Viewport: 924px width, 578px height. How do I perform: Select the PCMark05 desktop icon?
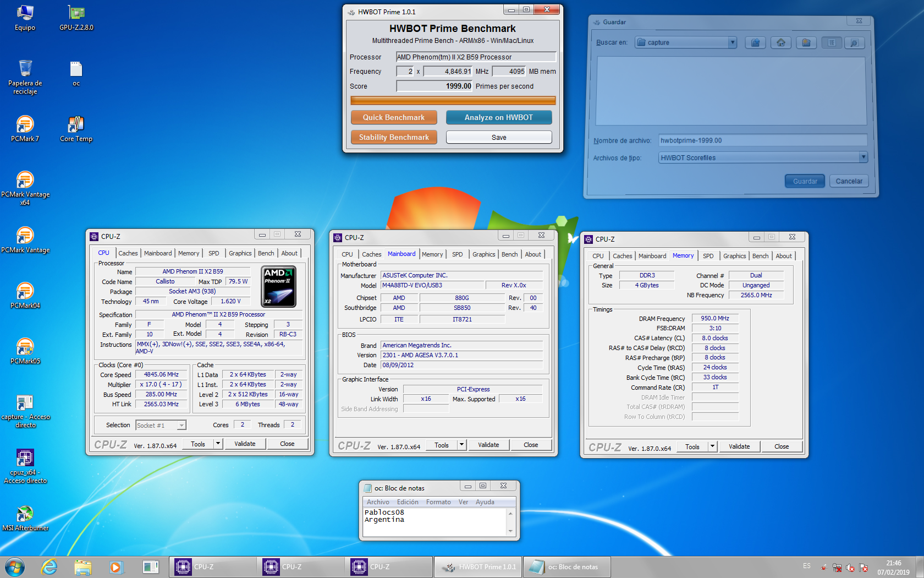click(25, 352)
